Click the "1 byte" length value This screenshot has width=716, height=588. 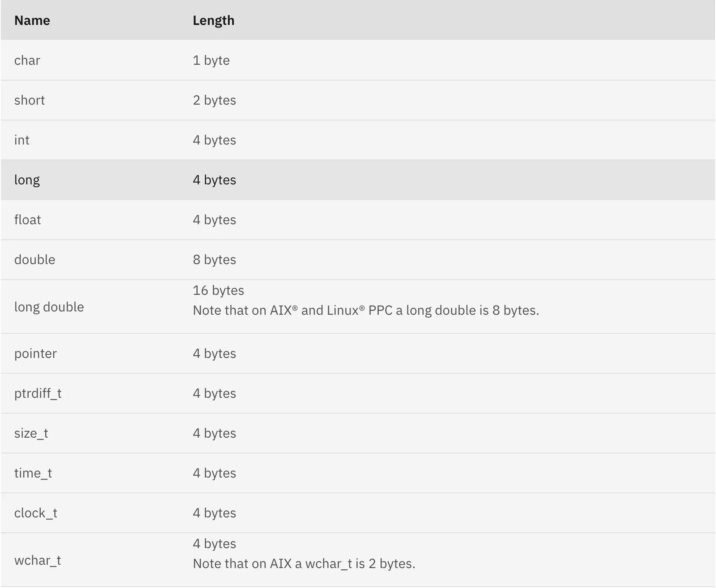[x=211, y=60]
